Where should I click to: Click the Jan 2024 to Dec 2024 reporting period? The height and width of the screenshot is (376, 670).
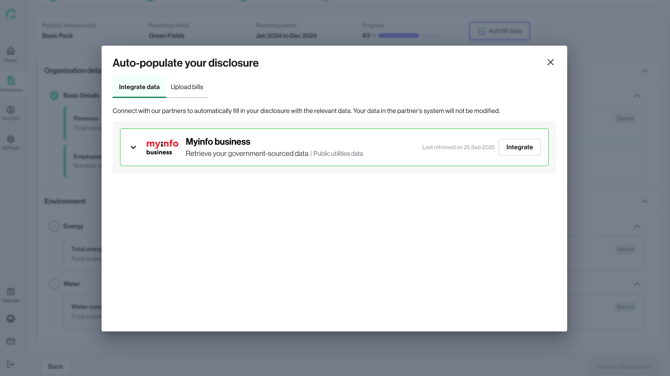286,35
